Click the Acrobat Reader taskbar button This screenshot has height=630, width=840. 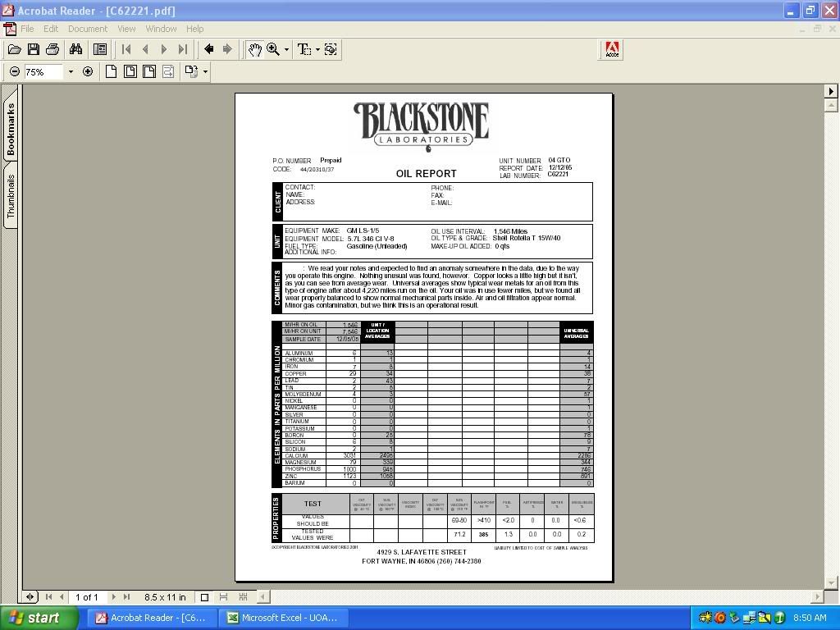(152, 618)
